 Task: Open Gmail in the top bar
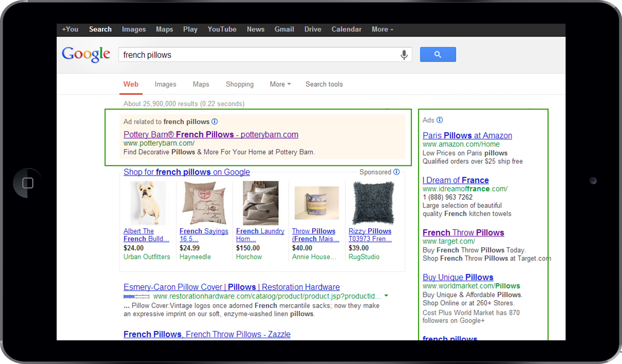[284, 29]
